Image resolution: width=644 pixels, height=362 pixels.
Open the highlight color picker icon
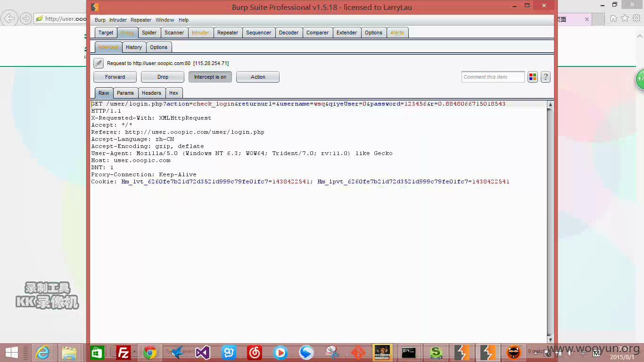coord(533,77)
